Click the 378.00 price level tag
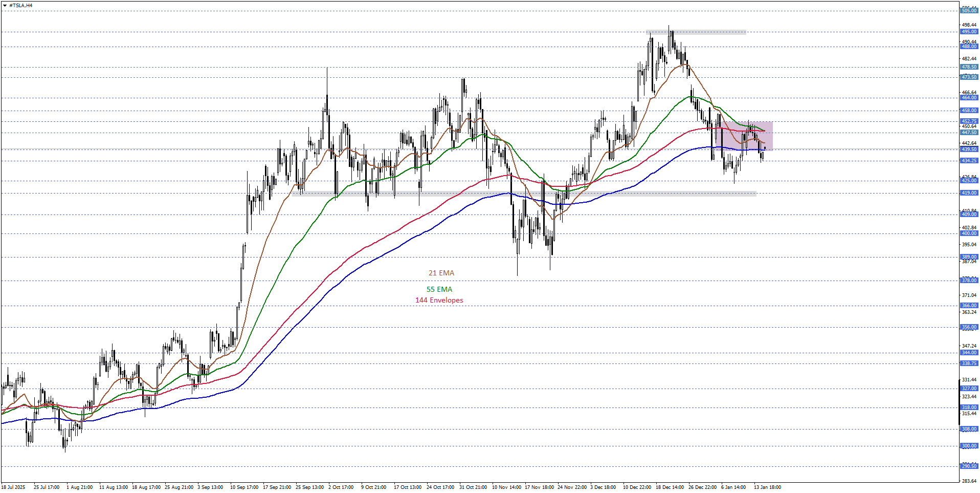Screen dimensions: 980x493 (969, 281)
